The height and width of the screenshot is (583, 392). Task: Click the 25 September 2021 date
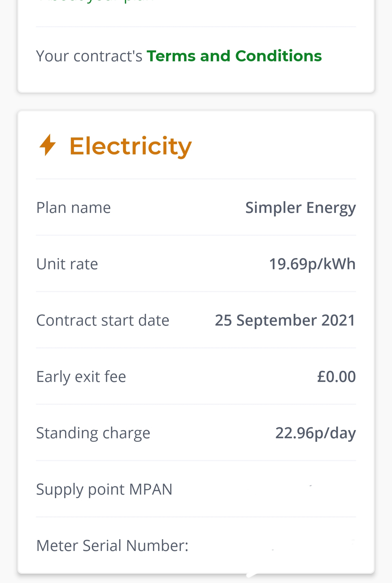pos(285,320)
